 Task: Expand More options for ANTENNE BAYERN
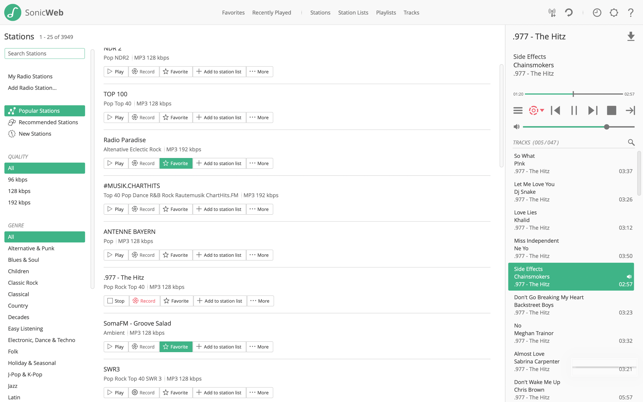coord(259,255)
